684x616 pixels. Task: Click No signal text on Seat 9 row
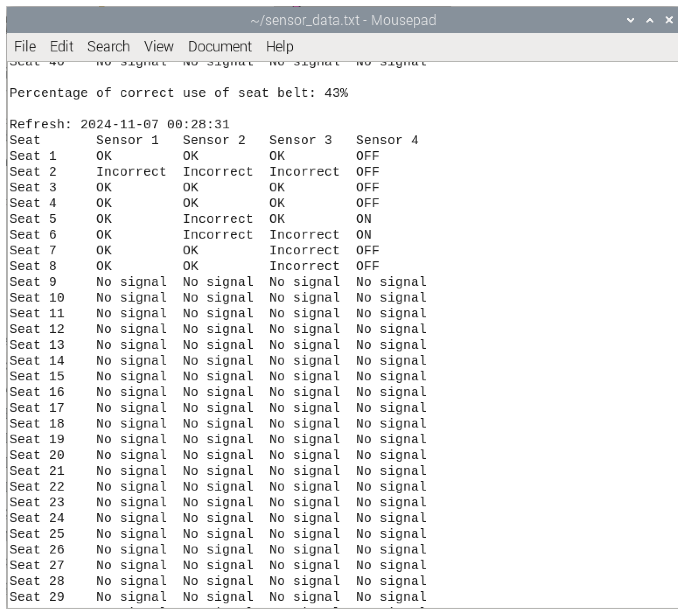[131, 281]
